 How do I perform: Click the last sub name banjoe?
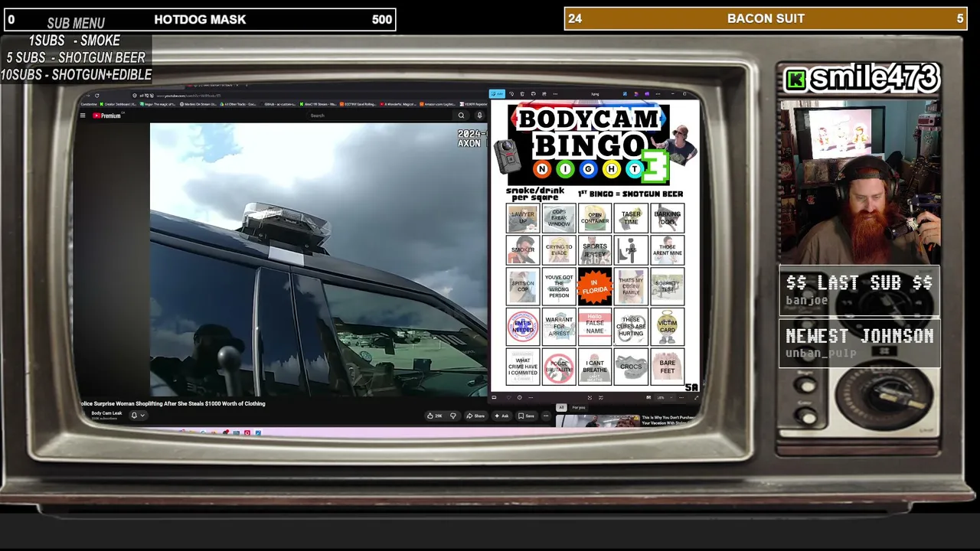pyautogui.click(x=806, y=301)
